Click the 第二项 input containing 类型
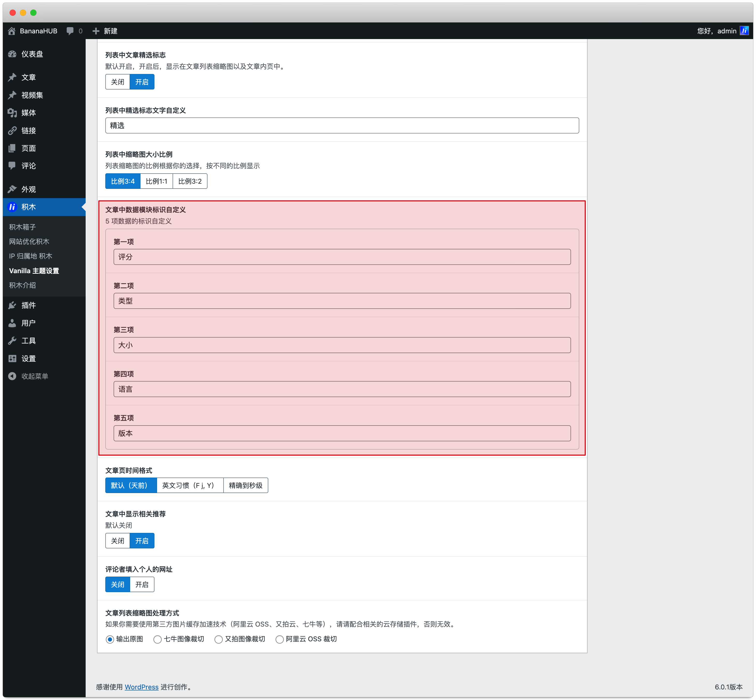Viewport: 756px width, 700px height. [x=342, y=301]
